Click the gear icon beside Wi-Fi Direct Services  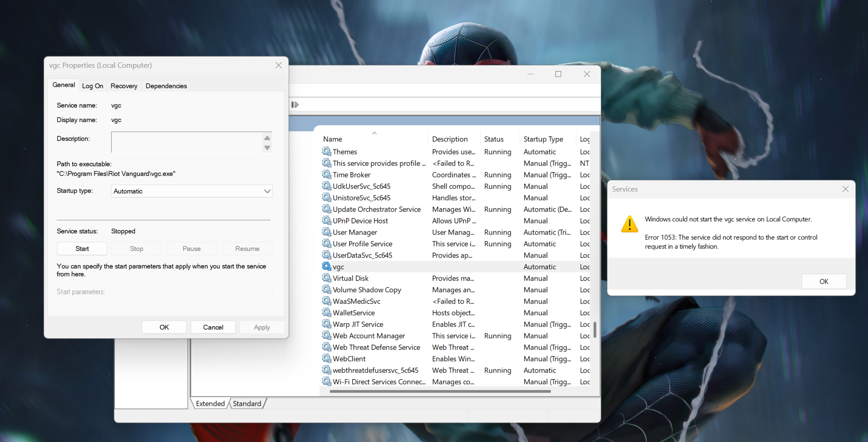(326, 382)
